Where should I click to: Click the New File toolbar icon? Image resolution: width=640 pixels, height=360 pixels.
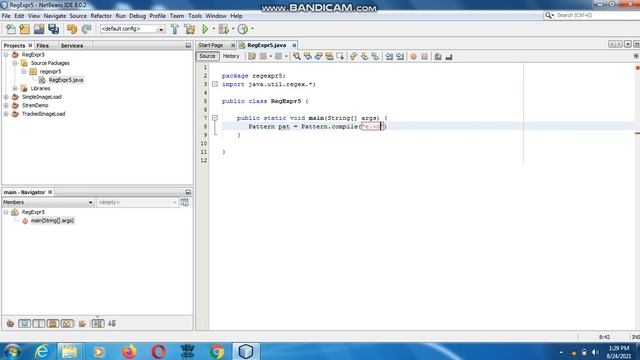11,29
